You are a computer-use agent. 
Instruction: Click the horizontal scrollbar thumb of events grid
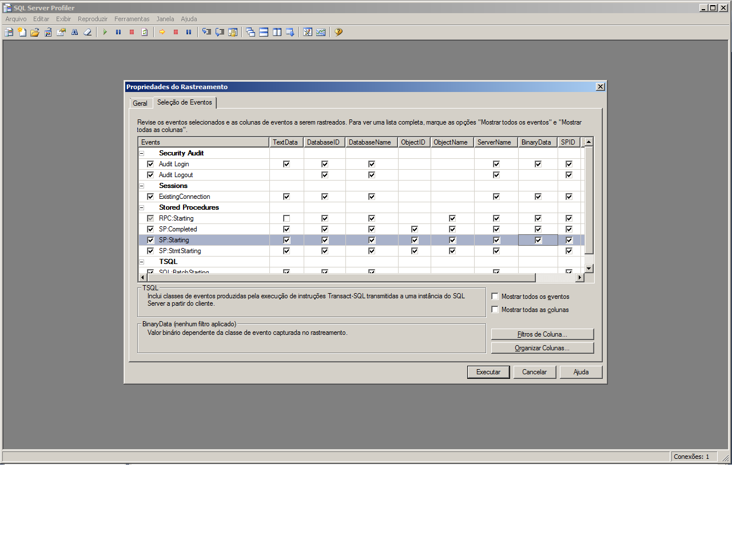[341, 278]
